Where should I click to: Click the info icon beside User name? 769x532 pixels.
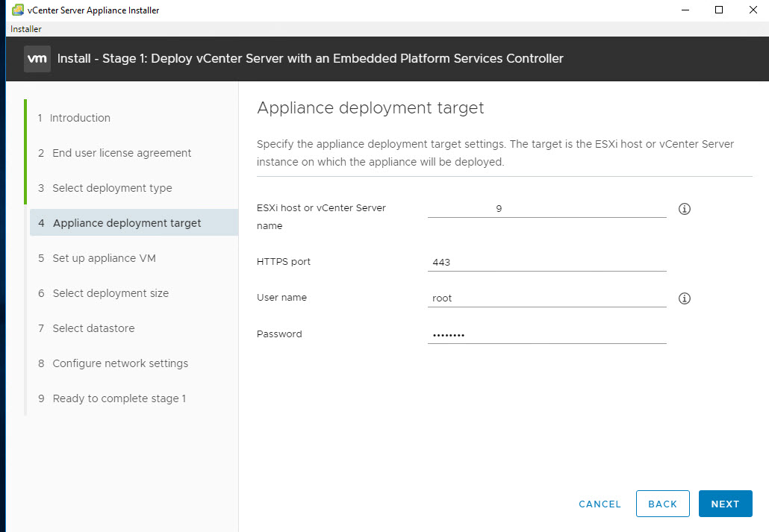tap(684, 298)
